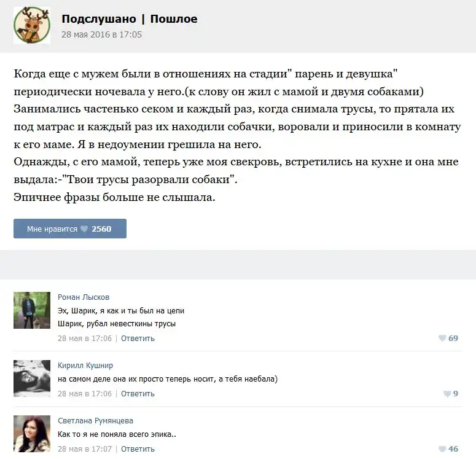
Task: Reply to Роман Лысков's comment via Ответить
Action: (x=138, y=339)
